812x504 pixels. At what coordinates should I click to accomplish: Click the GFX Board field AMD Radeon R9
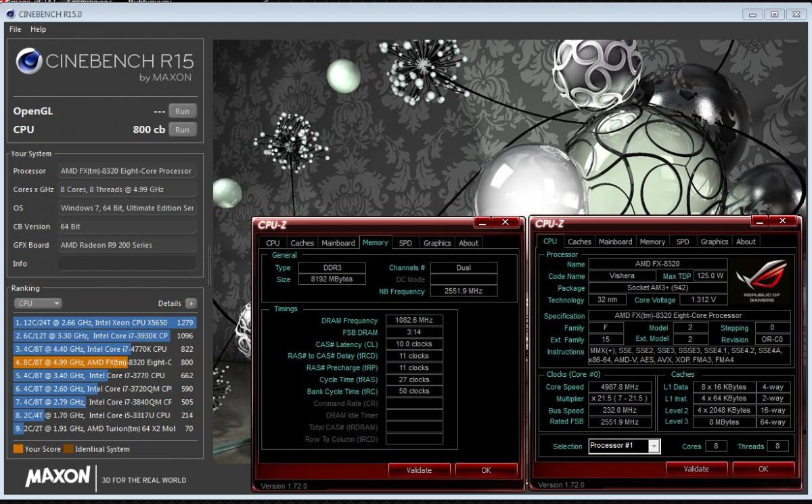(127, 245)
